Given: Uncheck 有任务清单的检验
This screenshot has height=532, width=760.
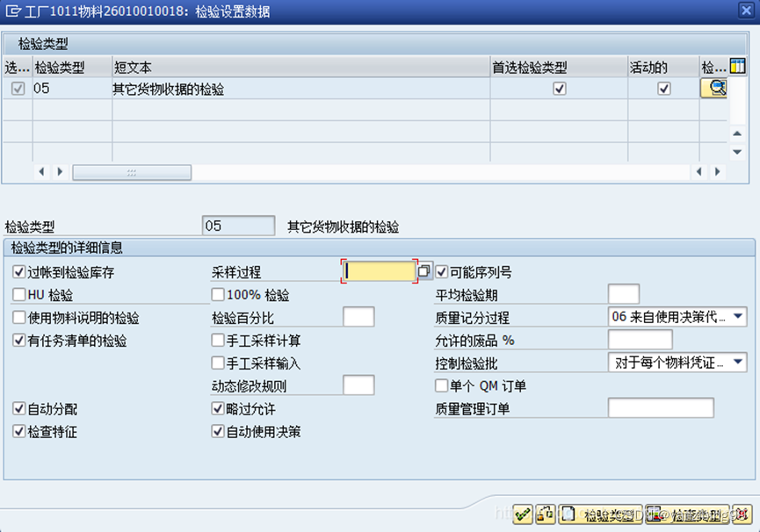Looking at the screenshot, I should click(19, 340).
